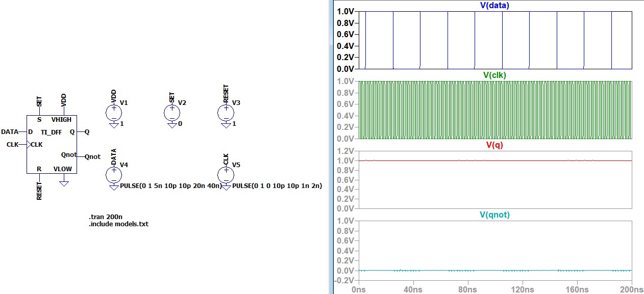Click the 200ns mark on the time axis
644x294 pixels.
pos(631,289)
